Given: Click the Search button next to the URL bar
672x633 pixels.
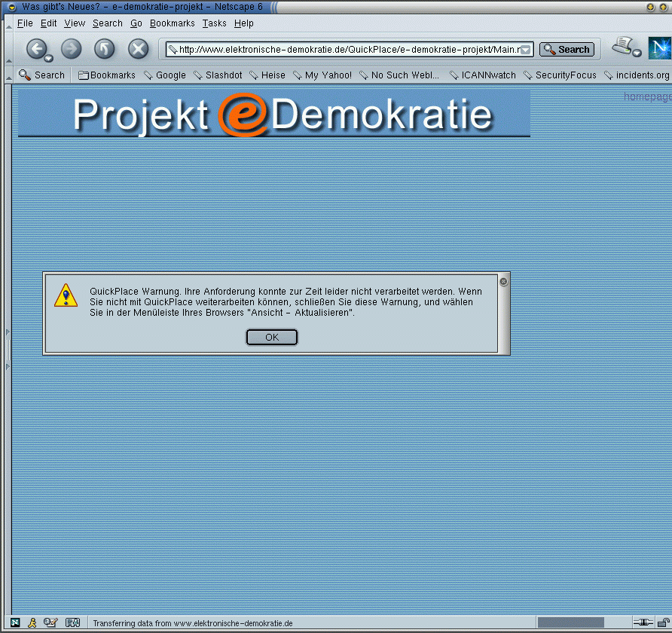Looking at the screenshot, I should pos(567,49).
